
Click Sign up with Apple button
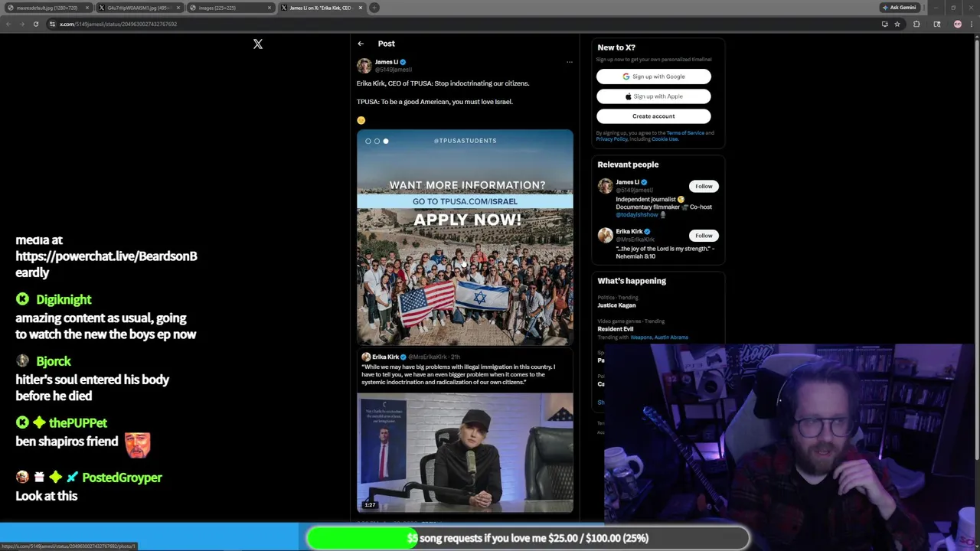coord(653,96)
